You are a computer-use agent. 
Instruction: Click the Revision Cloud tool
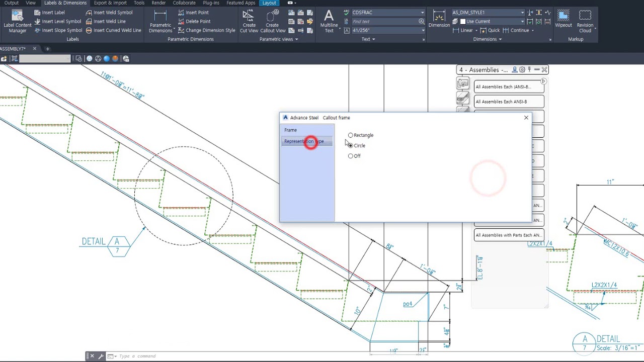click(x=585, y=21)
